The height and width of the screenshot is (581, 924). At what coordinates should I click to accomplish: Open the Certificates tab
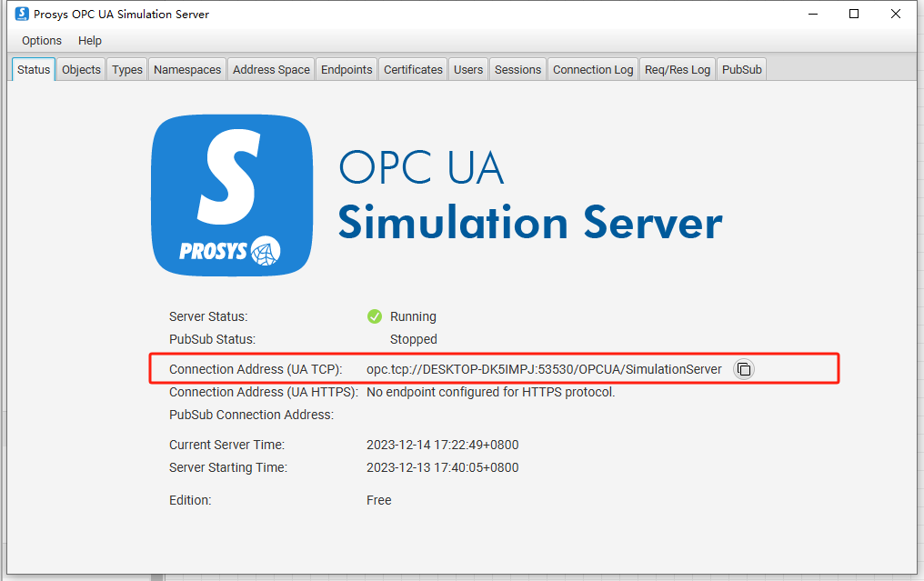413,70
